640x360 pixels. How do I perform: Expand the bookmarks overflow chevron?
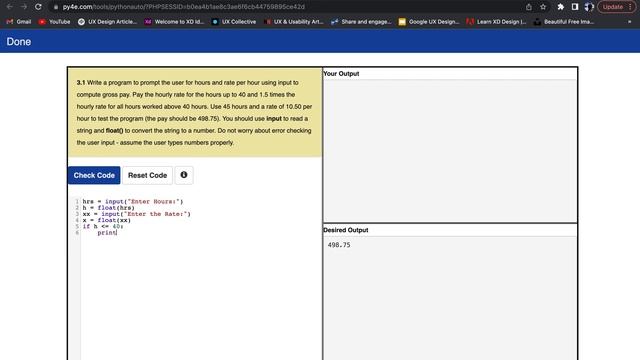pyautogui.click(x=629, y=22)
